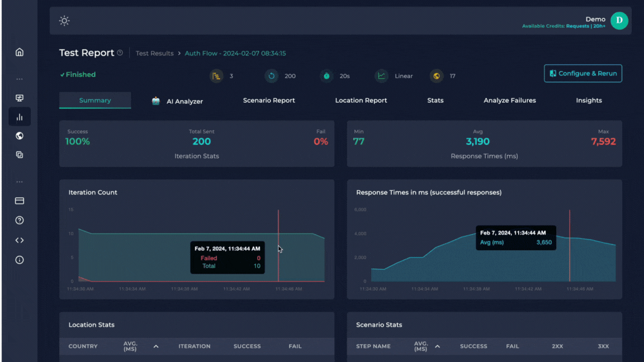Switch to the Analyze Failures tab
The height and width of the screenshot is (362, 644).
pyautogui.click(x=509, y=101)
